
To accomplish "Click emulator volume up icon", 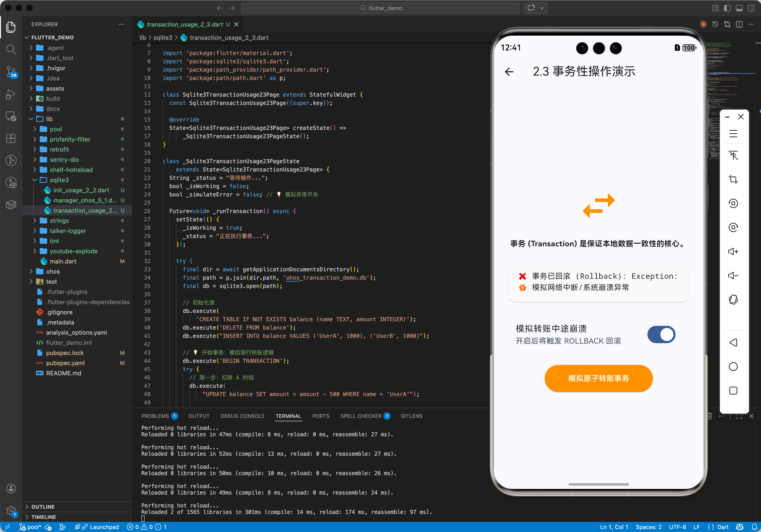I will (733, 252).
